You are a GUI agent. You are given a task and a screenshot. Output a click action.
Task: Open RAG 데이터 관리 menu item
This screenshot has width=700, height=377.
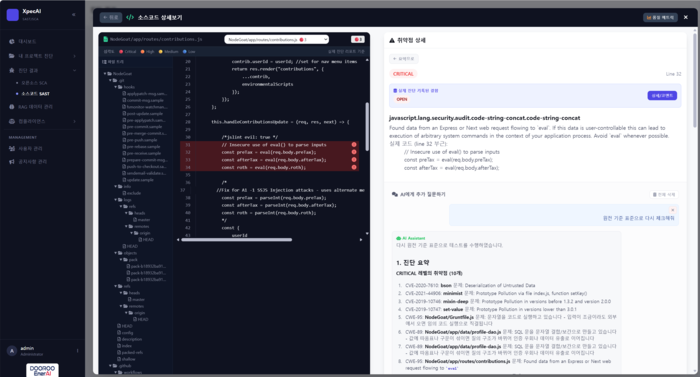click(35, 107)
